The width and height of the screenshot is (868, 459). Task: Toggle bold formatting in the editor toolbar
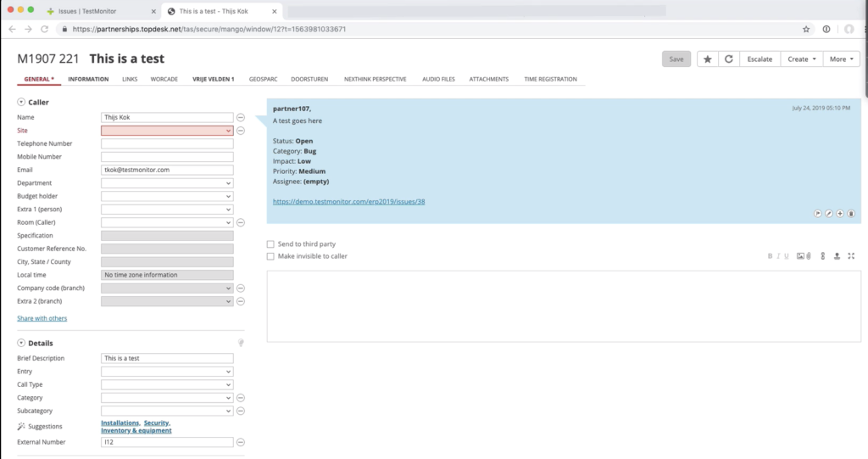coord(770,256)
